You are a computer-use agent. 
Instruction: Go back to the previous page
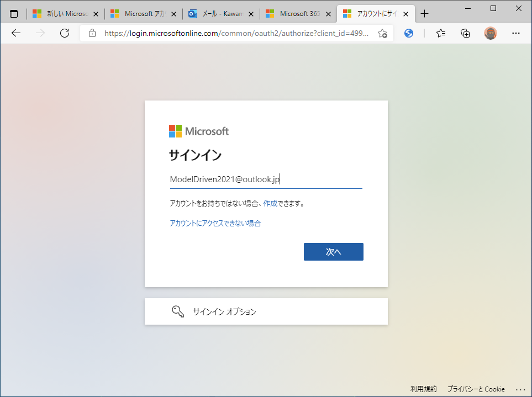(16, 33)
